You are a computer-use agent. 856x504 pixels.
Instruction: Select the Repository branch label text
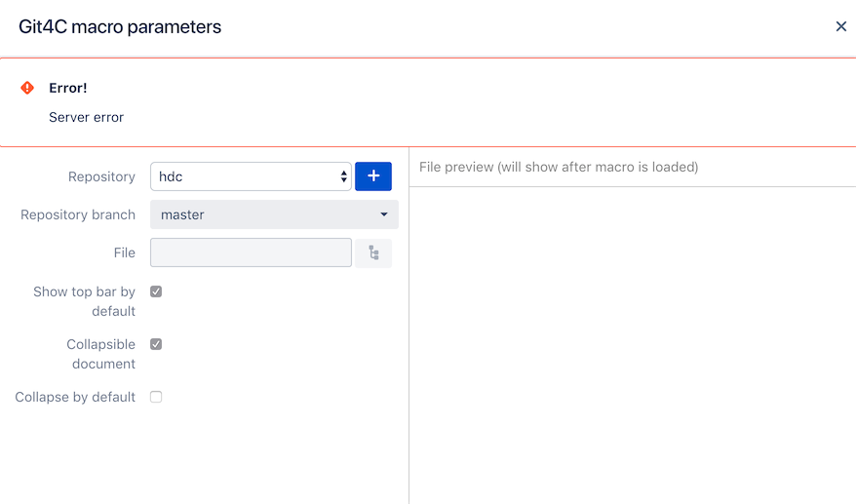tap(78, 214)
